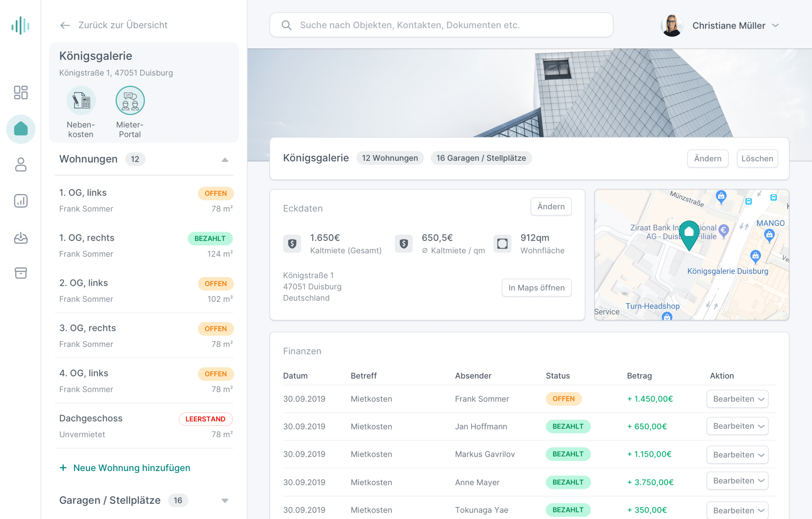Viewport: 812px width, 519px height.
Task: Click the Status column header
Action: [x=558, y=376]
